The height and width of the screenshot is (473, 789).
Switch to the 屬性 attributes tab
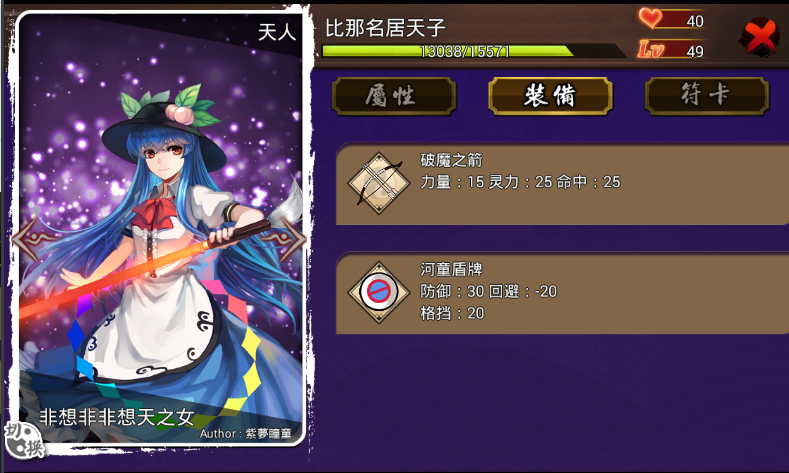393,96
